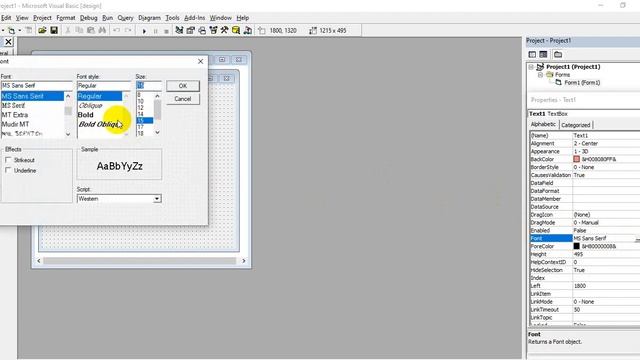Open the Script Western dropdown
The height and width of the screenshot is (360, 640).
tap(157, 199)
